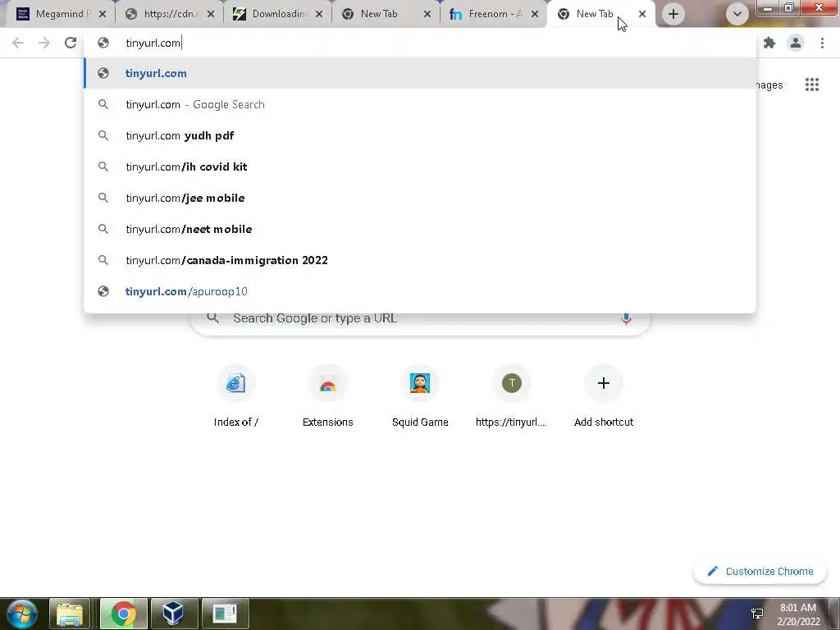Choose tinyurl.com/canada-immigration 2022 suggestion
Viewport: 840px width, 630px height.
(x=420, y=260)
